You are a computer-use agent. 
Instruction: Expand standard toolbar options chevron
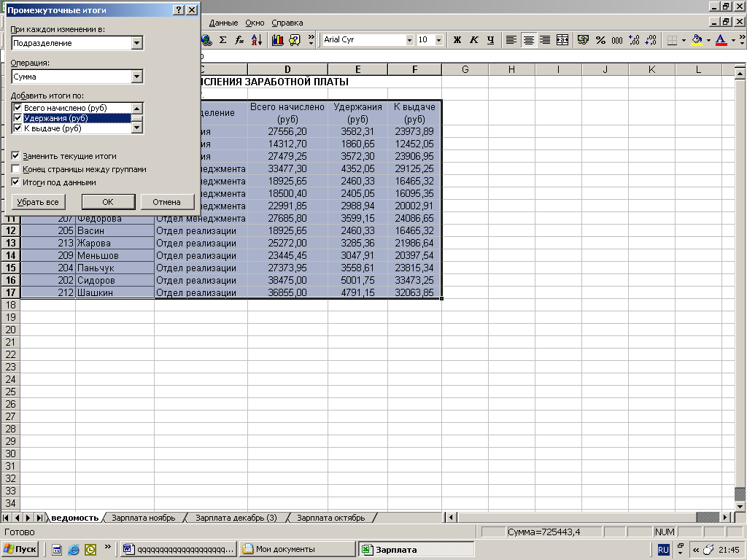click(x=311, y=40)
